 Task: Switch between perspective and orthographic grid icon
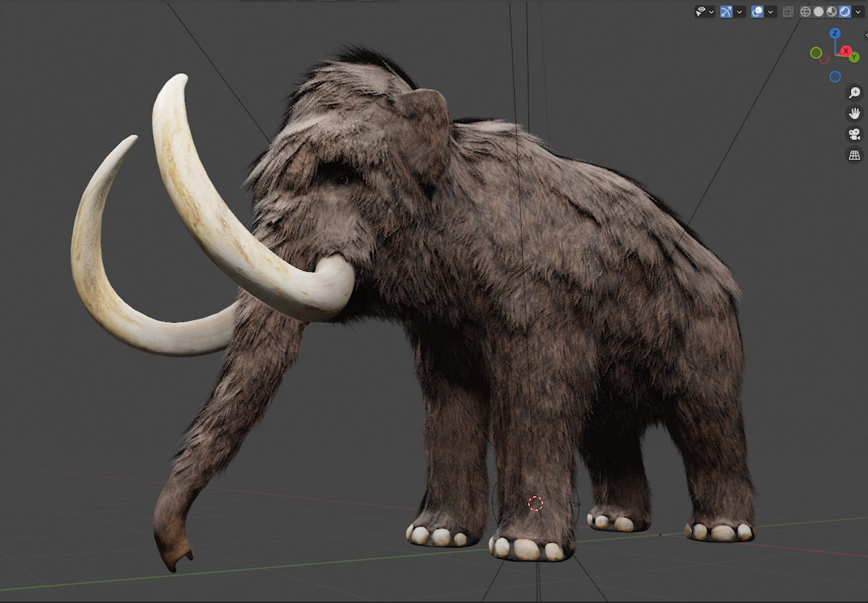pyautogui.click(x=854, y=155)
